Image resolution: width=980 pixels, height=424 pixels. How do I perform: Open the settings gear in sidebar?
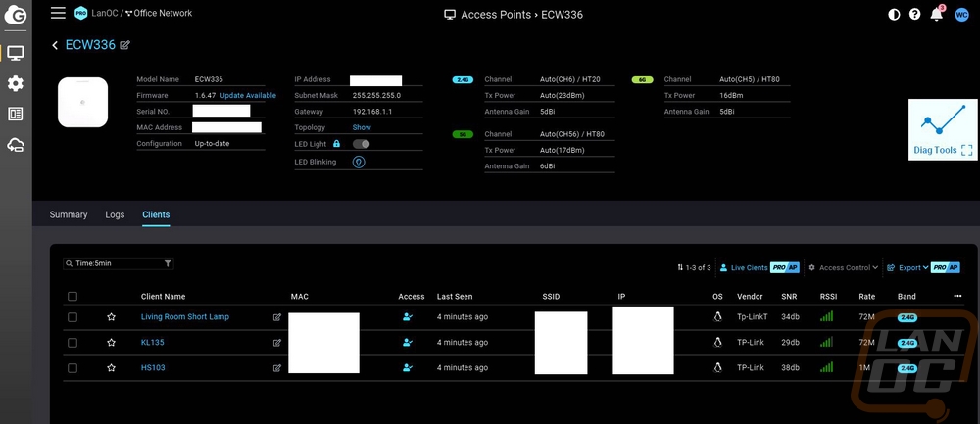16,83
